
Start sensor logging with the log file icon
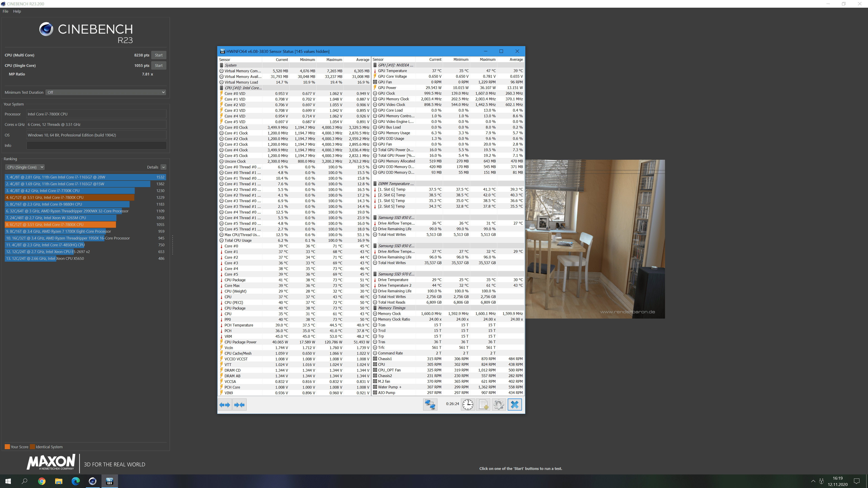click(483, 404)
